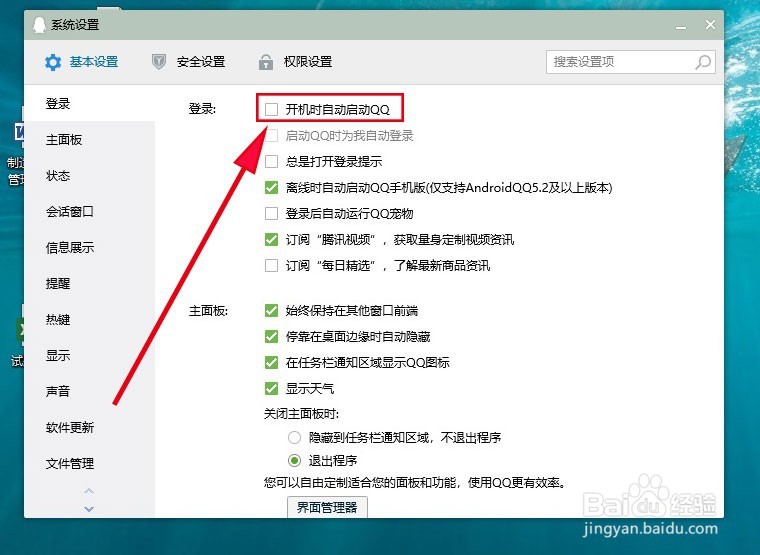Click the sidebar up chevron
Viewport: 760px width, 555px height.
tap(89, 491)
